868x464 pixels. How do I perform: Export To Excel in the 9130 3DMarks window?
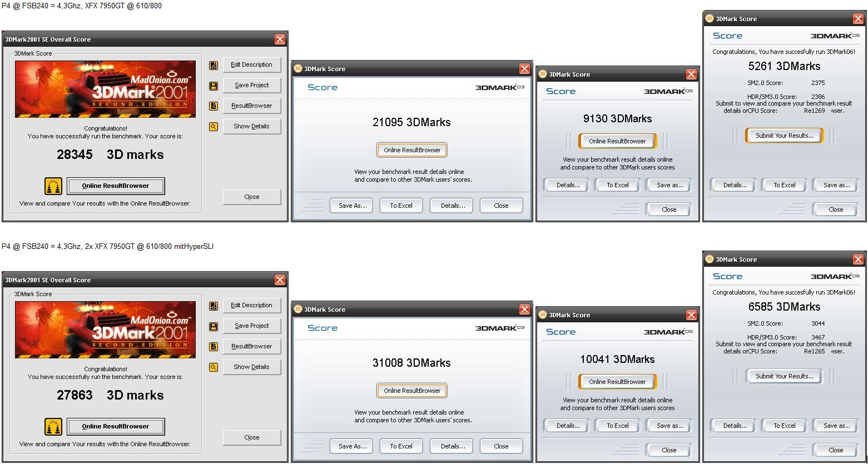click(x=617, y=185)
